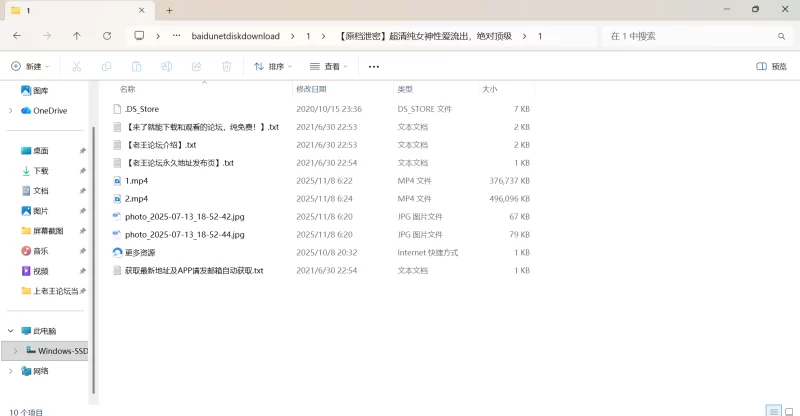The image size is (800, 416).
Task: Click the Cut scissors icon
Action: (x=76, y=67)
